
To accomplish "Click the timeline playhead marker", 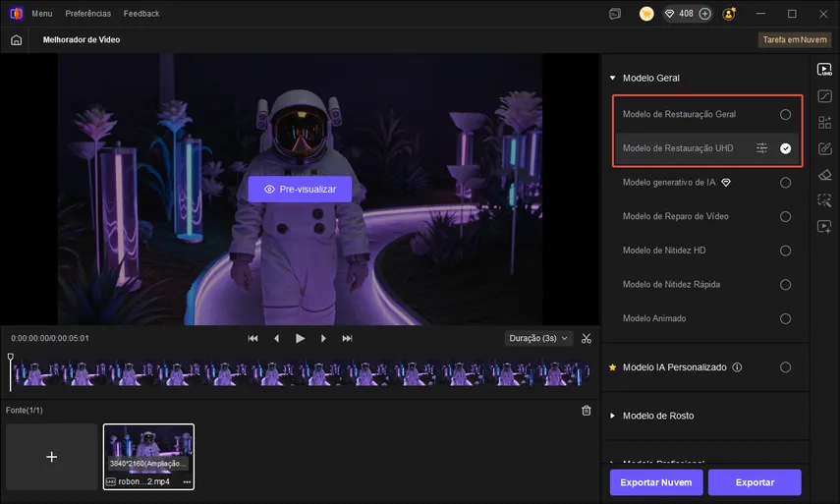I will [x=11, y=358].
